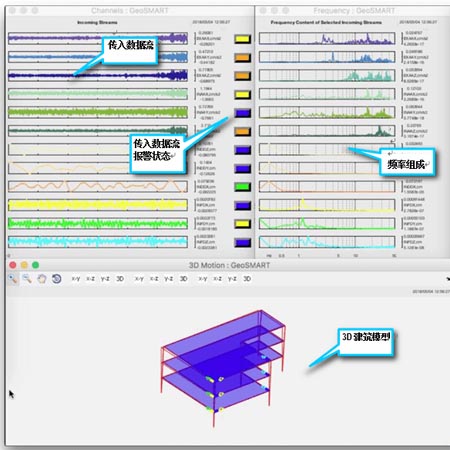
Task: Expand toolbar overflow arrow at right edge
Action: click(448, 279)
